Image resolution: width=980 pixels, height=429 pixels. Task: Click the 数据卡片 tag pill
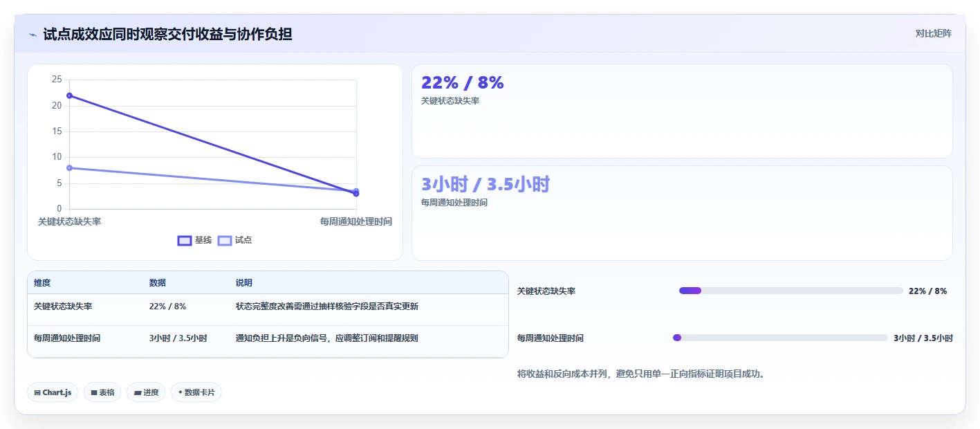[x=196, y=392]
